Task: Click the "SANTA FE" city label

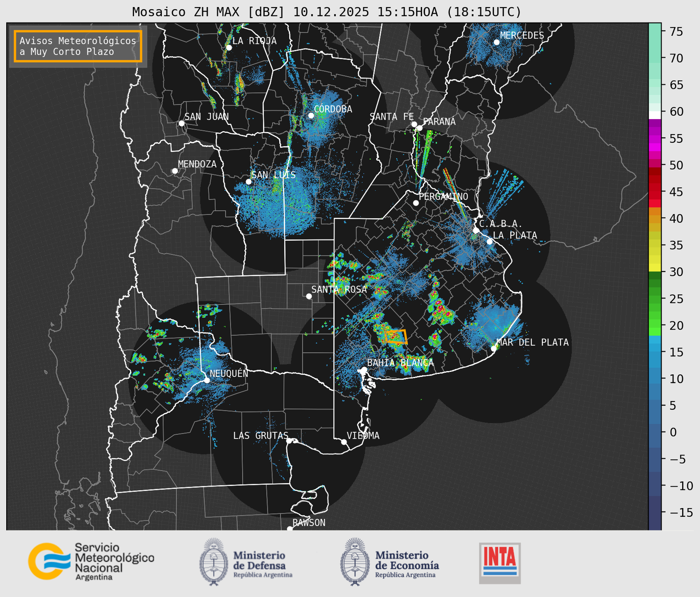Action: coord(392,117)
